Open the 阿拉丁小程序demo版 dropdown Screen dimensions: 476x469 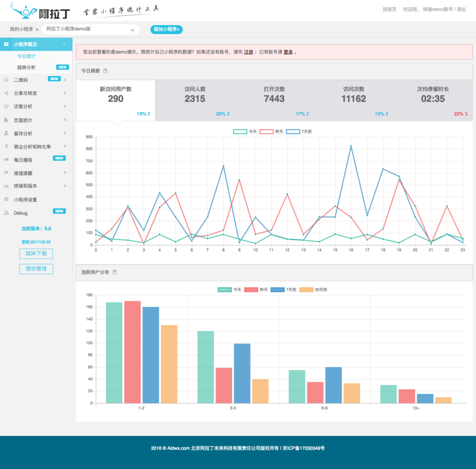(91, 30)
